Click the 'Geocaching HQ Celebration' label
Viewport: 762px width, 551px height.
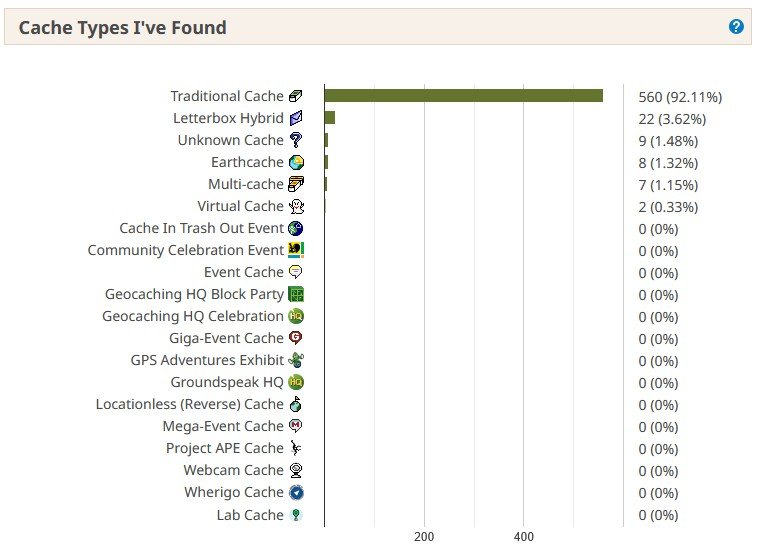click(193, 316)
